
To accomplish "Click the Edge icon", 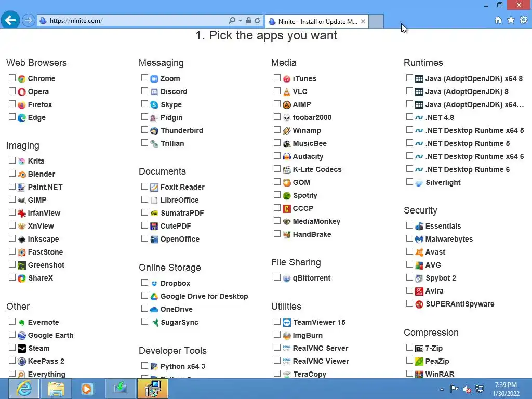I will (22, 118).
